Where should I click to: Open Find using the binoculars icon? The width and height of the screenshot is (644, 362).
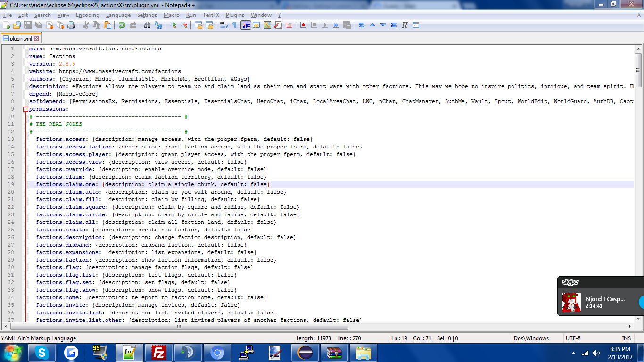click(x=148, y=25)
